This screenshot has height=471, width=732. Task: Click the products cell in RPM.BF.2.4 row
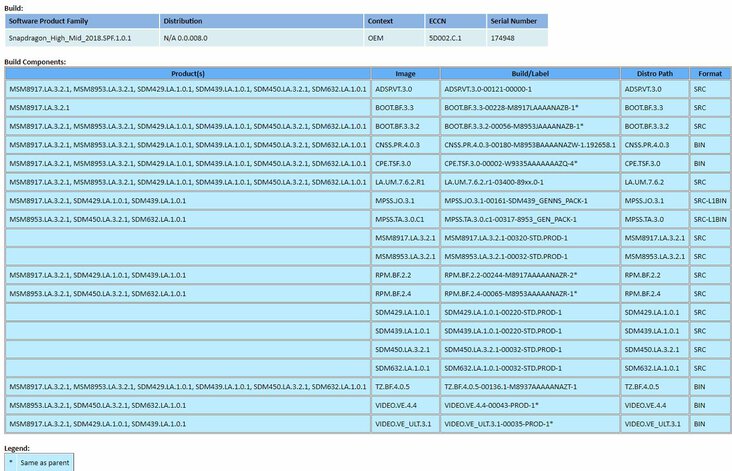point(188,294)
